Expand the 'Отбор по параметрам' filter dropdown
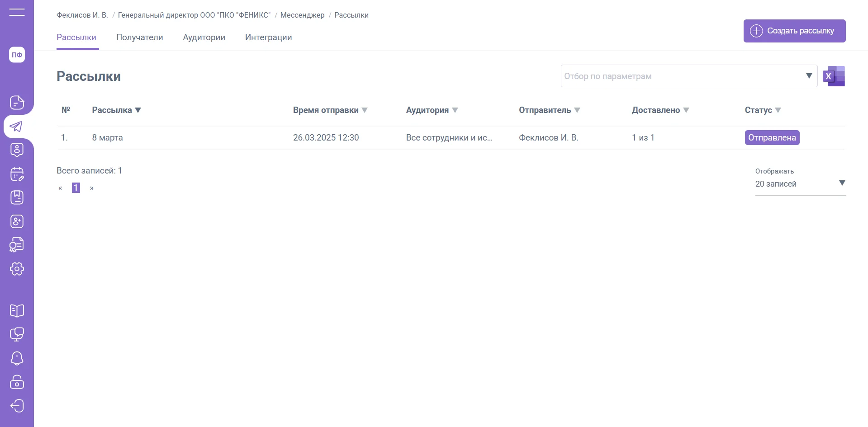The image size is (868, 427). [x=809, y=76]
